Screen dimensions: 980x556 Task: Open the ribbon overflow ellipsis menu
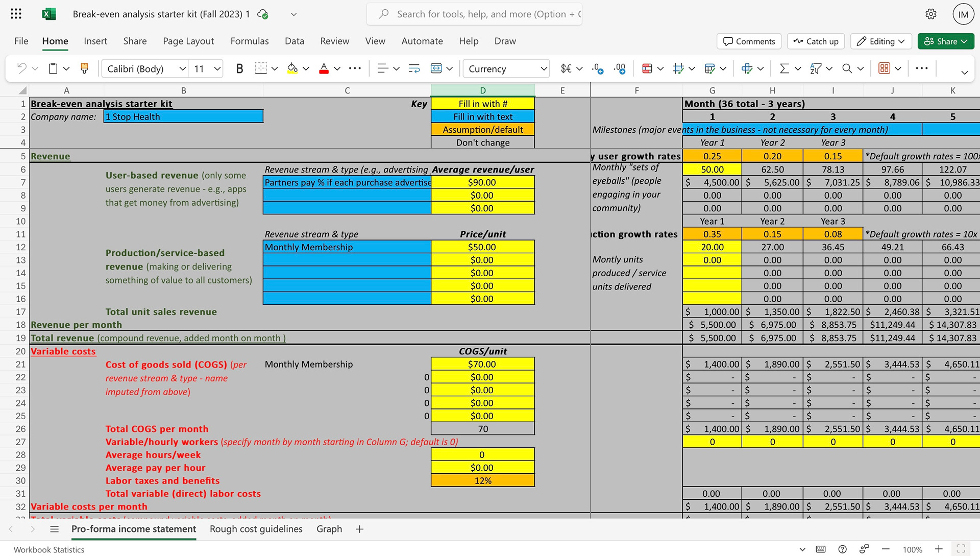coord(922,68)
